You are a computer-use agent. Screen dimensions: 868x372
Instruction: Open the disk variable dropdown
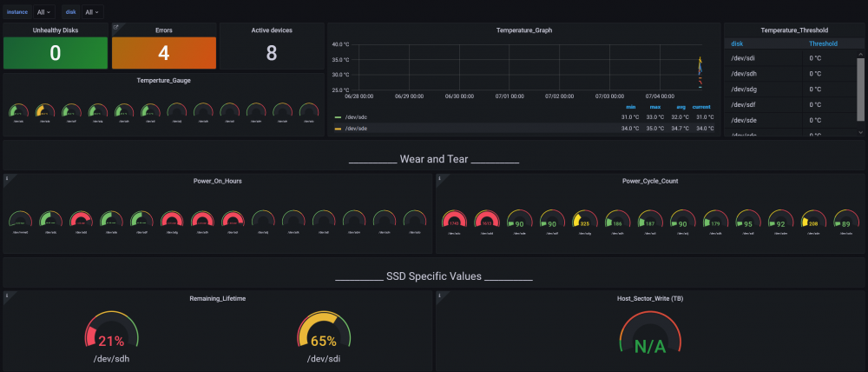click(93, 11)
